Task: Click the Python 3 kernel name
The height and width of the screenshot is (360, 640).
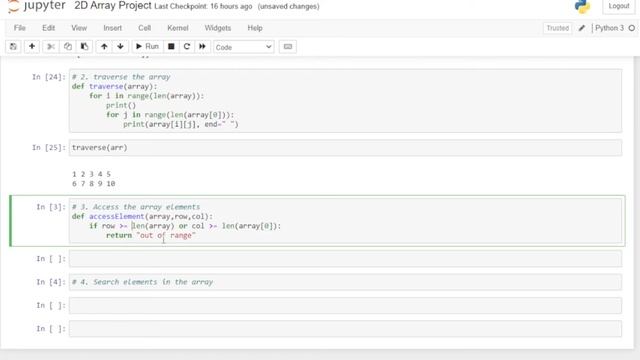Action: (609, 28)
